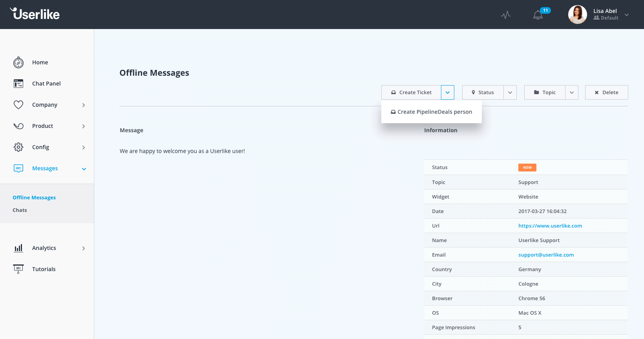Select Company in the sidebar
The image size is (644, 339).
click(x=45, y=105)
